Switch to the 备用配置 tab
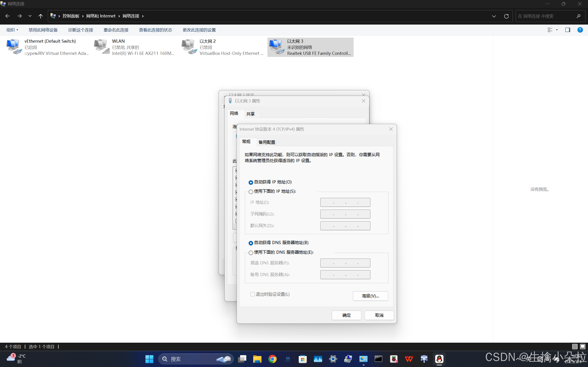The width and height of the screenshot is (588, 367). (267, 142)
